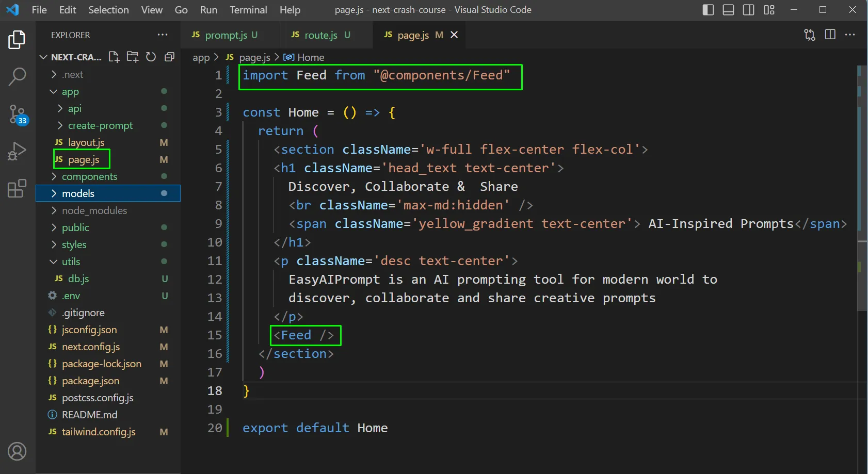
Task: Expand the .next folder
Action: 108,74
